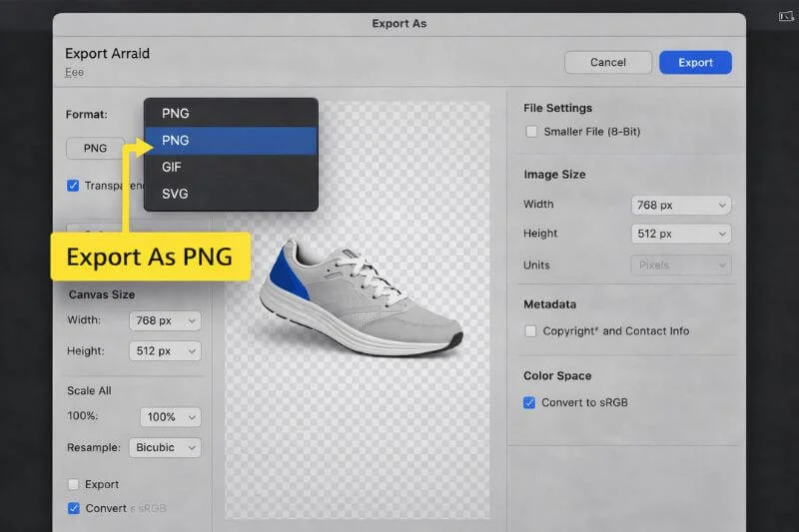Image resolution: width=799 pixels, height=532 pixels.
Task: Enable Copyright and Contact Info metadata
Action: tap(530, 331)
